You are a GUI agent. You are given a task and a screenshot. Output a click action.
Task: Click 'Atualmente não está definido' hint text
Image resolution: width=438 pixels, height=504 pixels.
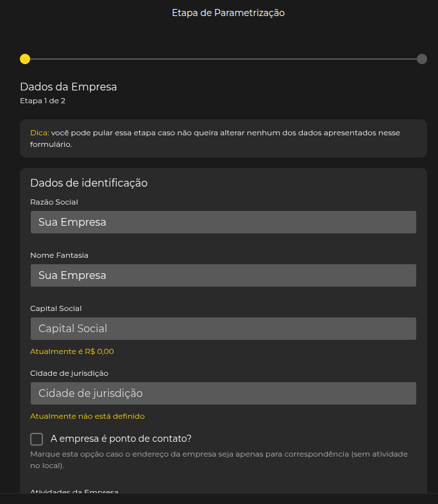87,416
